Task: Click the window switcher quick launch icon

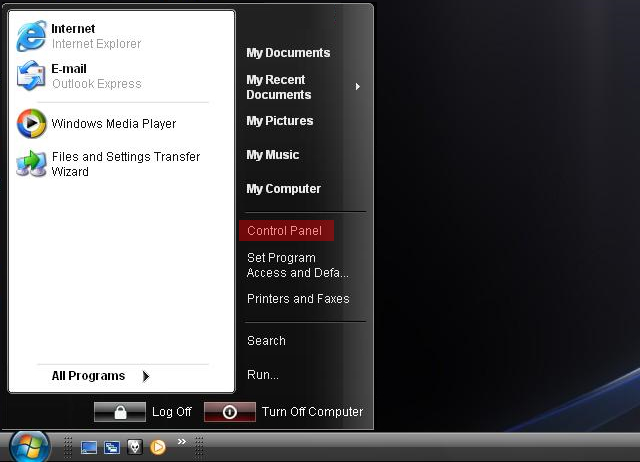Action: (x=111, y=447)
